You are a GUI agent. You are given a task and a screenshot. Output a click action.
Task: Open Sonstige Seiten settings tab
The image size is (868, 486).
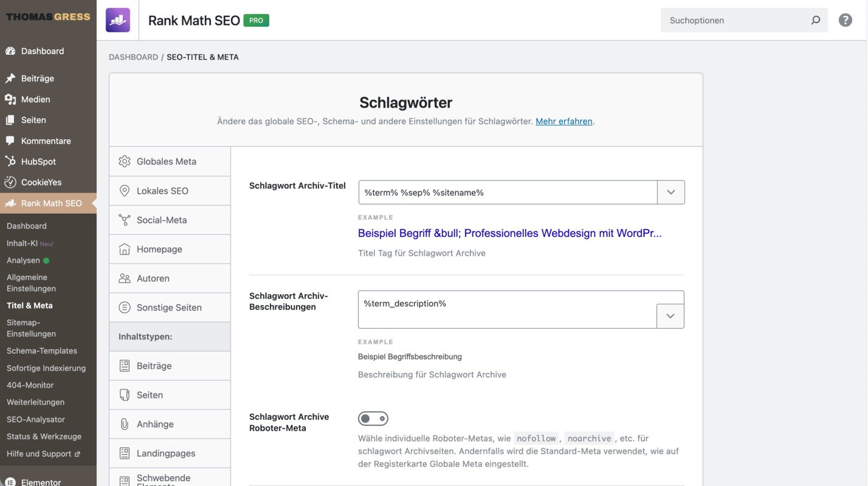pos(169,307)
